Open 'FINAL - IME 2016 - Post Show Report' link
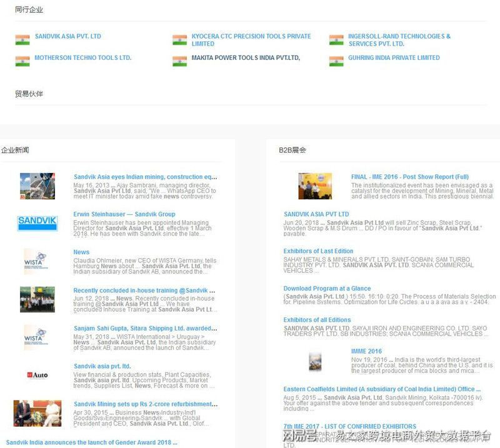Image resolution: width=500 pixels, height=448 pixels. [x=410, y=177]
